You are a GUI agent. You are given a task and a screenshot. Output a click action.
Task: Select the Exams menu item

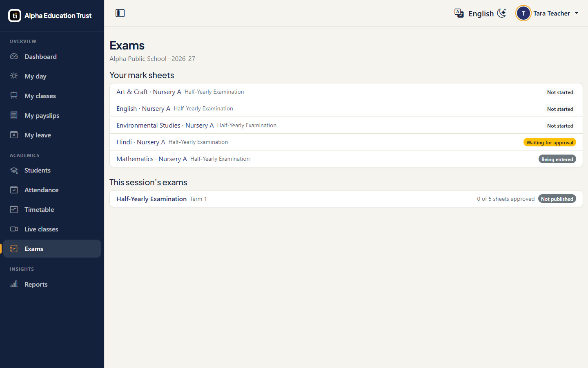point(52,249)
